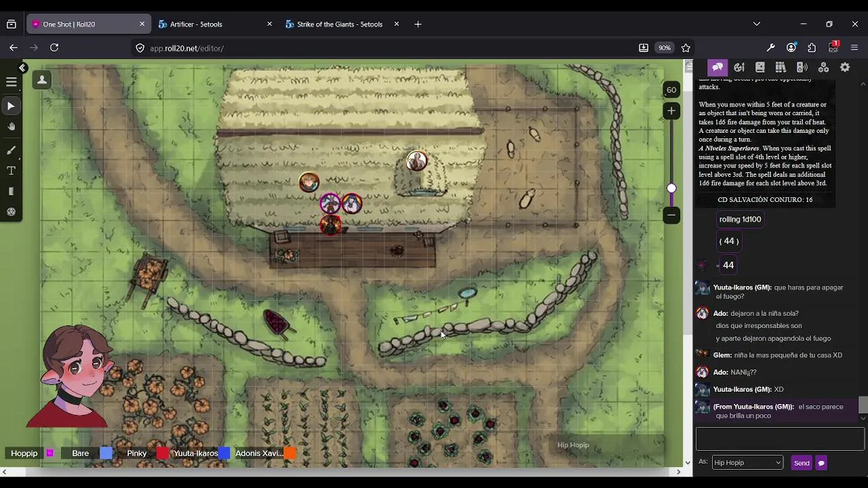This screenshot has width=868, height=488.
Task: Open the Dice rolling d20 tool
Action: pyautogui.click(x=12, y=211)
